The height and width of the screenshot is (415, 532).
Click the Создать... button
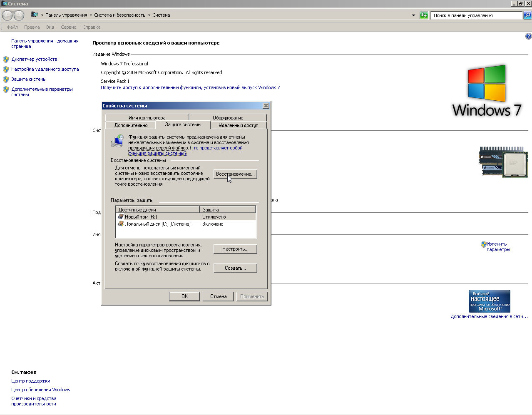235,268
